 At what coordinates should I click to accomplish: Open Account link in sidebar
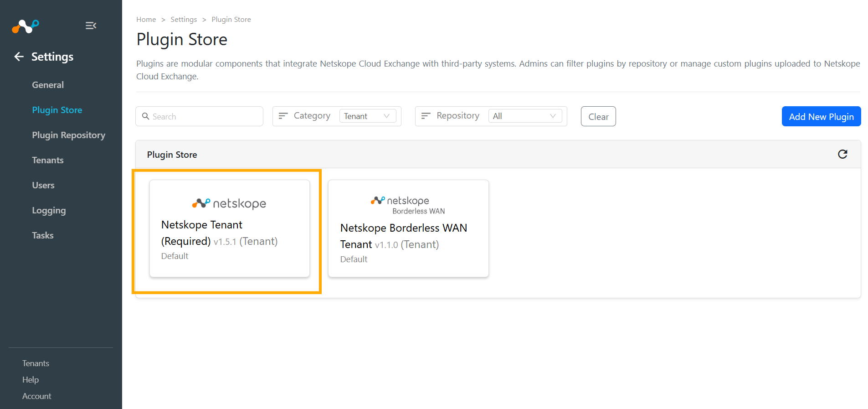pos(36,396)
